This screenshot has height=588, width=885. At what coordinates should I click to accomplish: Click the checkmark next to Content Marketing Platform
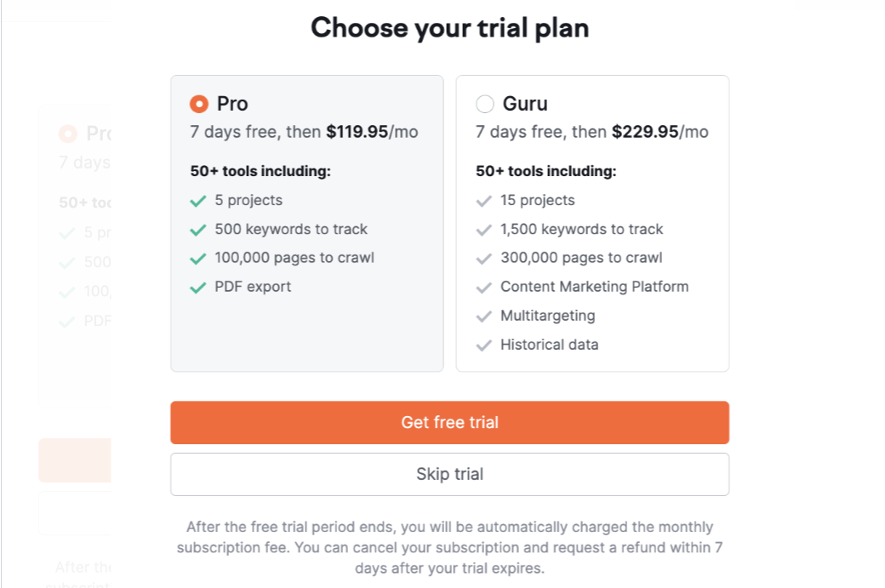click(484, 288)
